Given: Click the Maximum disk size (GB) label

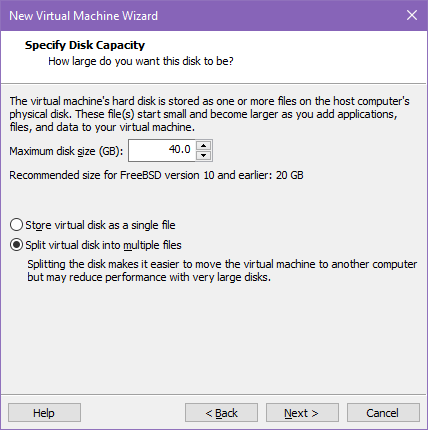Looking at the screenshot, I should click(66, 151).
